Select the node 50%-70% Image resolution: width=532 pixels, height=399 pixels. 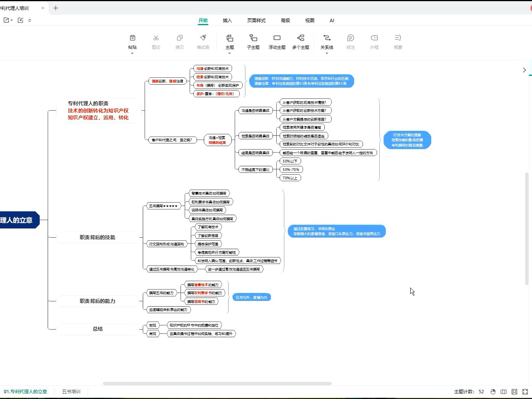(x=291, y=170)
